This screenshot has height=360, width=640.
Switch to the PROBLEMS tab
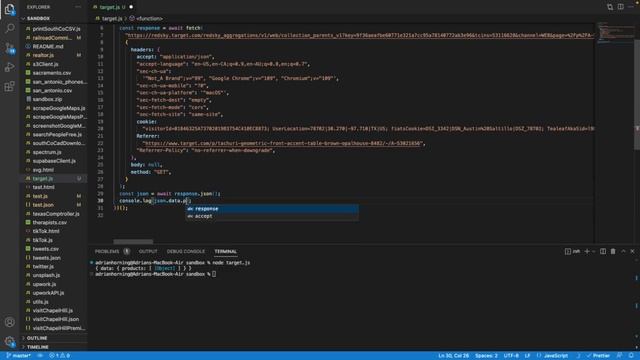click(107, 251)
